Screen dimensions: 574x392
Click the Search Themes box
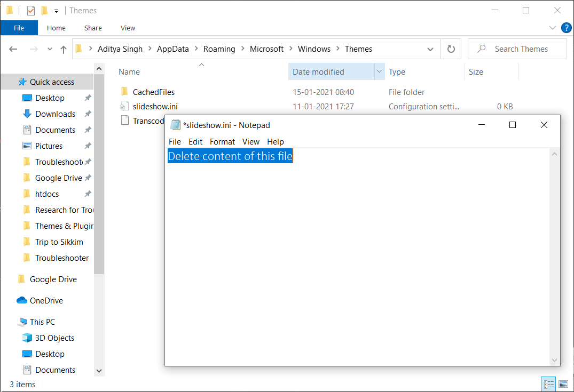pyautogui.click(x=521, y=49)
